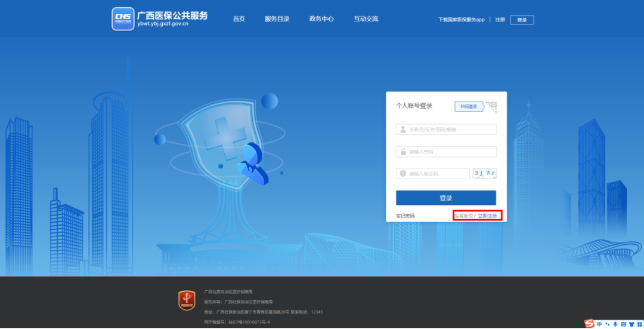Click 注册 link in top header
Image resolution: width=644 pixels, height=329 pixels.
500,20
